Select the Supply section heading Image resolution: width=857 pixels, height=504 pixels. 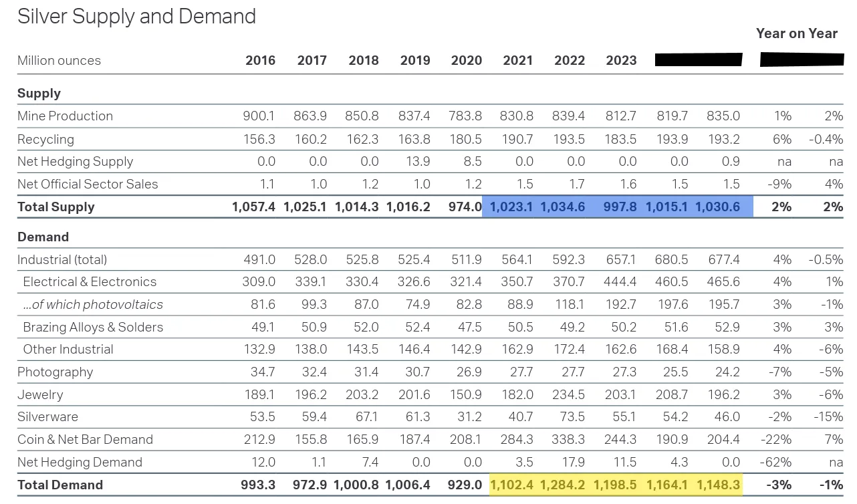(39, 94)
